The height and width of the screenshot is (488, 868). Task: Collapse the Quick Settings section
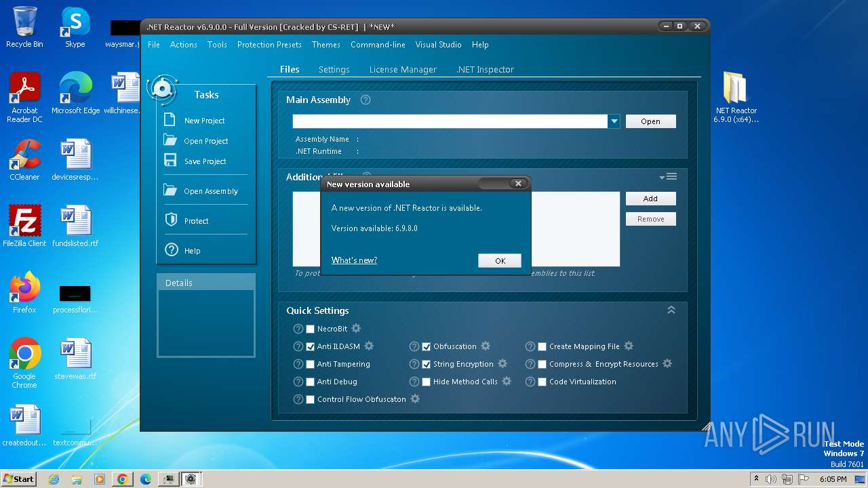coord(671,310)
